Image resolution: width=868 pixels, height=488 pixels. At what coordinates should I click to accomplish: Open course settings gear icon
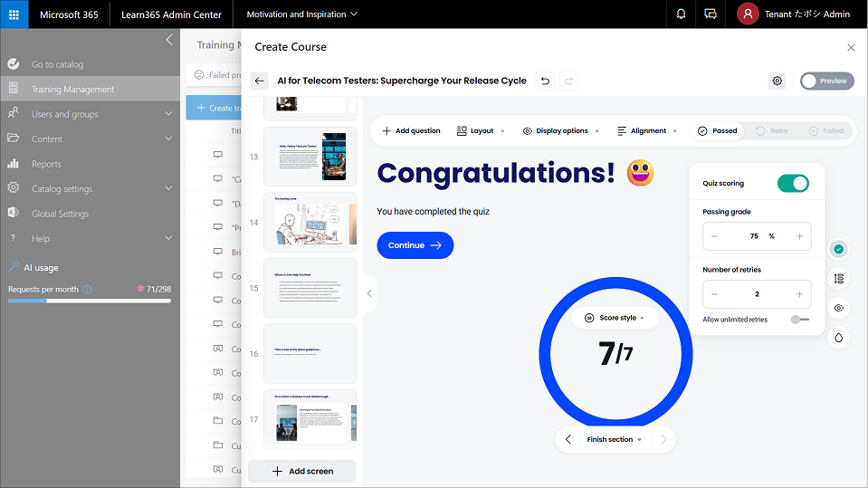pos(777,81)
